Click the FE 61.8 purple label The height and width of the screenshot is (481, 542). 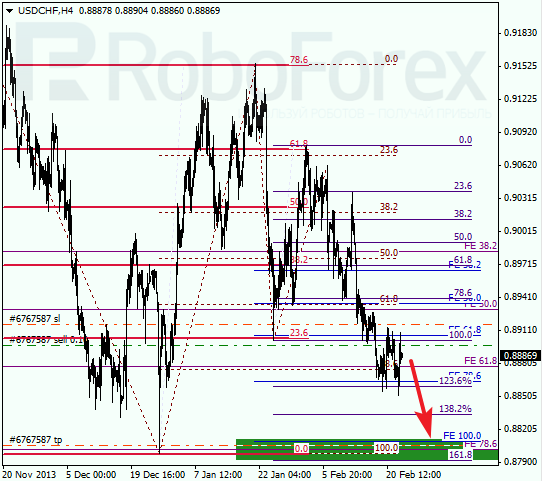(x=480, y=361)
